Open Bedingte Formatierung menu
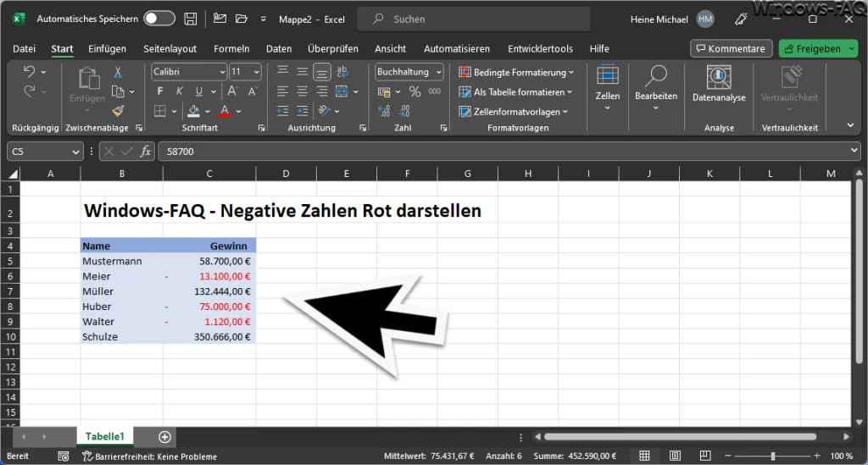Viewport: 868px width, 465px height. tap(516, 73)
